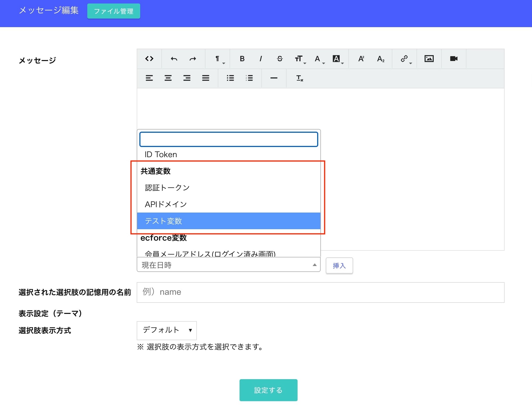Select テスト変数 from the list
This screenshot has width=532, height=420.
tap(228, 221)
